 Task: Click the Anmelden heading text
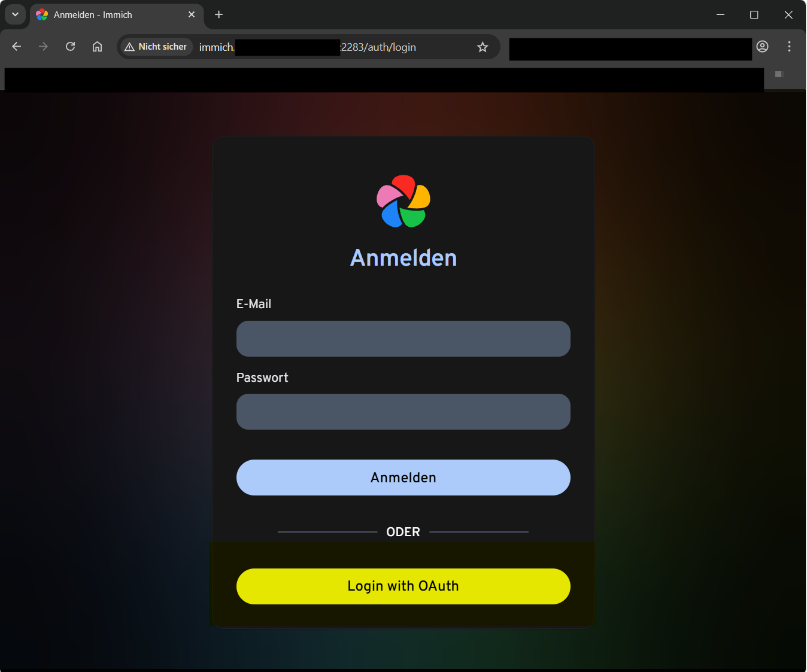click(x=403, y=258)
